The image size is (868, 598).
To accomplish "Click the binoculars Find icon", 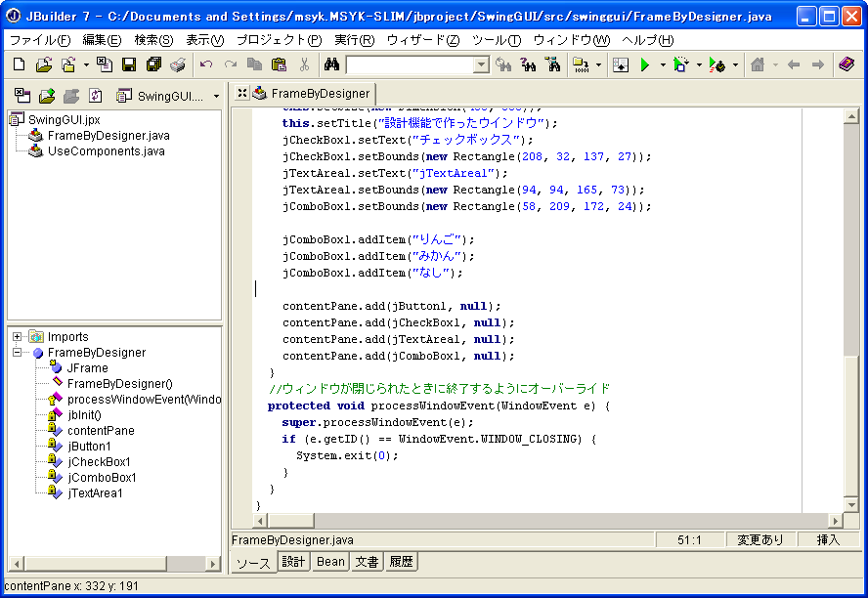I will coord(331,64).
